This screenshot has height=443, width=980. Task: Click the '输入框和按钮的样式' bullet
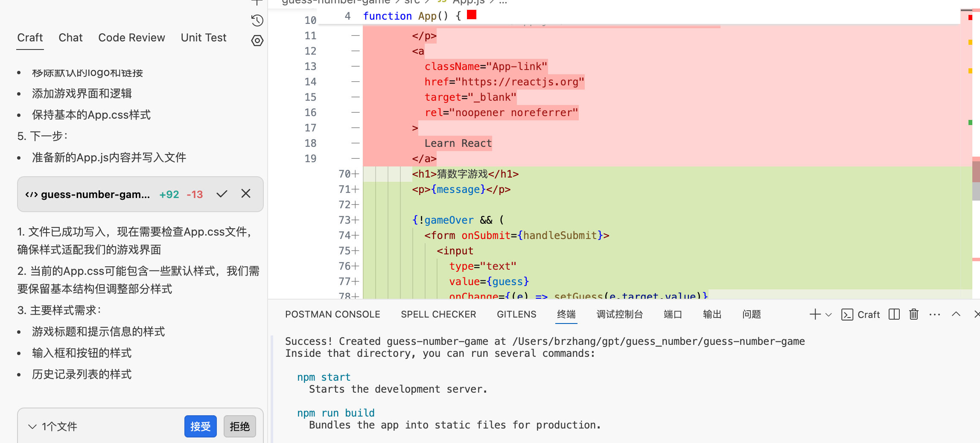click(x=82, y=353)
